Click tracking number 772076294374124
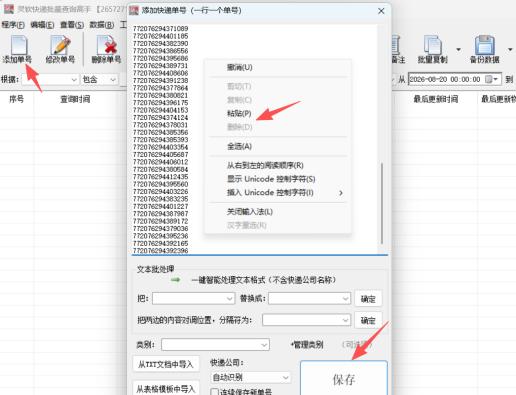The width and height of the screenshot is (516, 395). pos(161,117)
